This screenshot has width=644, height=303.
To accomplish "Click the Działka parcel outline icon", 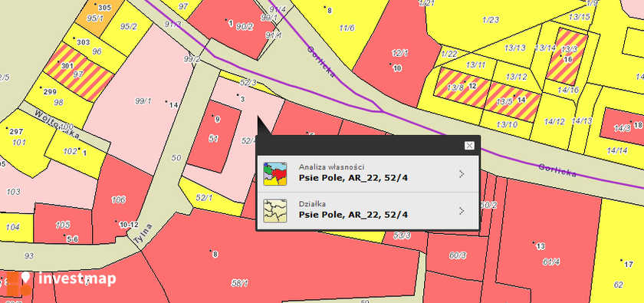I will pos(274,210).
